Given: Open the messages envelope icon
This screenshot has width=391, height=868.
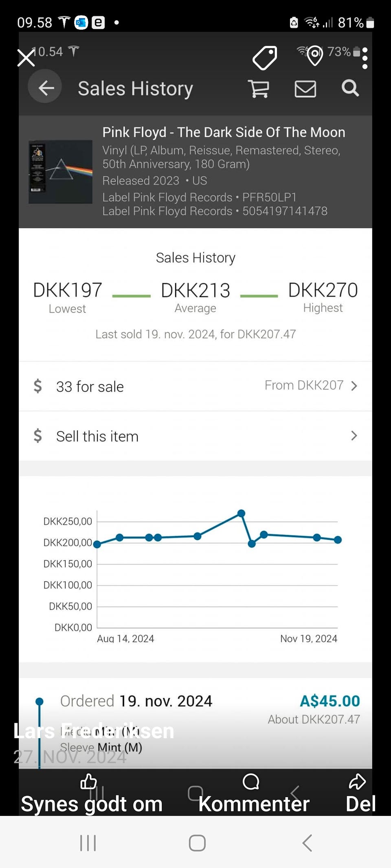Looking at the screenshot, I should coord(305,89).
